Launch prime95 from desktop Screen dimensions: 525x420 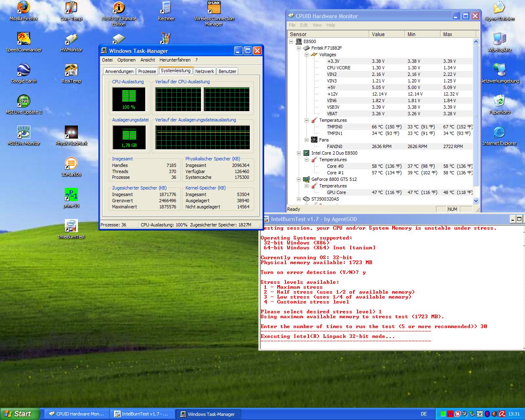(x=71, y=198)
